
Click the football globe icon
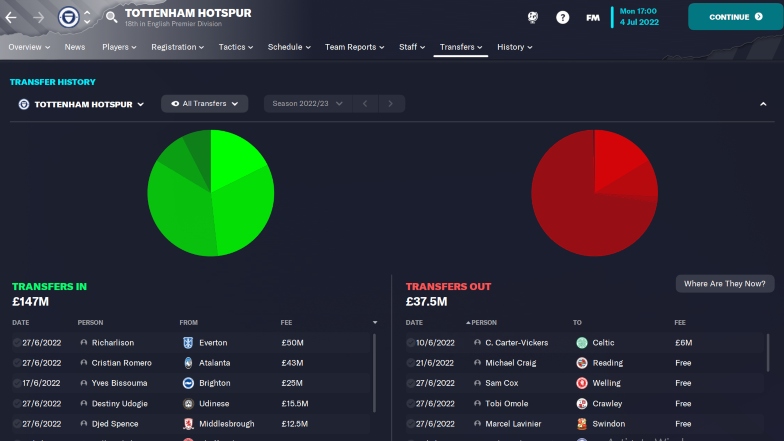point(533,18)
